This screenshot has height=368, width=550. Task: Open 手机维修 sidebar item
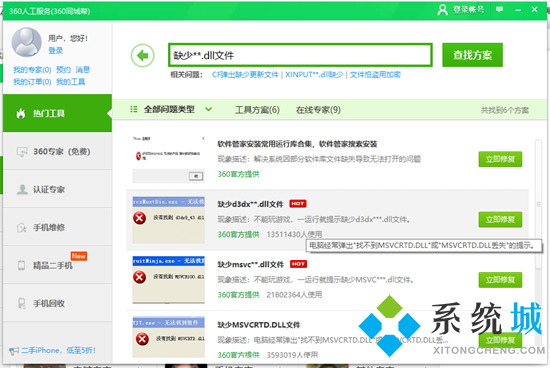(58, 228)
